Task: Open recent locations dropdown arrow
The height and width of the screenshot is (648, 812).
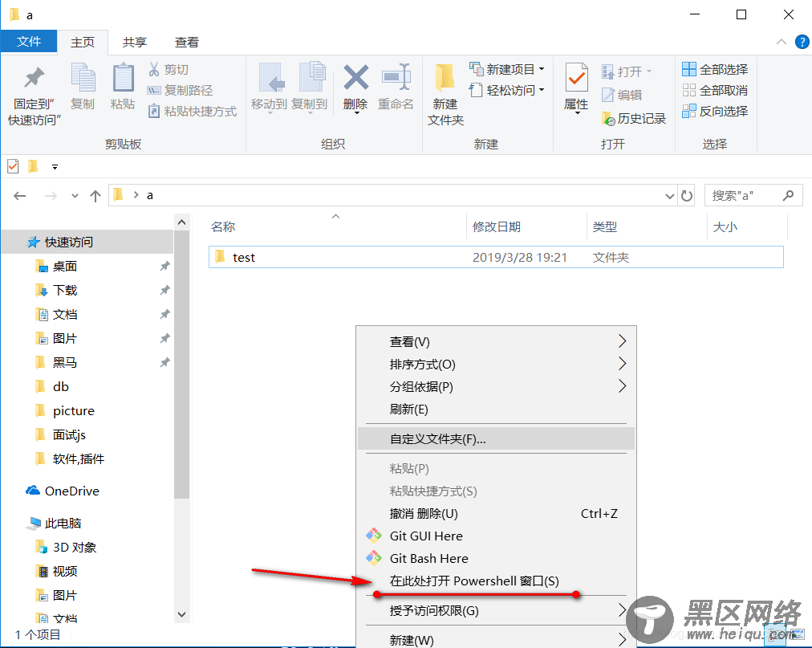Action: point(75,196)
